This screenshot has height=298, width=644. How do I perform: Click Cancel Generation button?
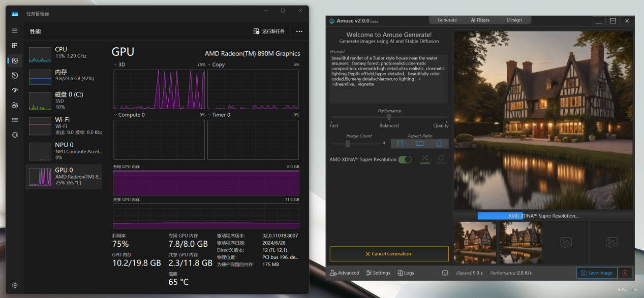[389, 254]
